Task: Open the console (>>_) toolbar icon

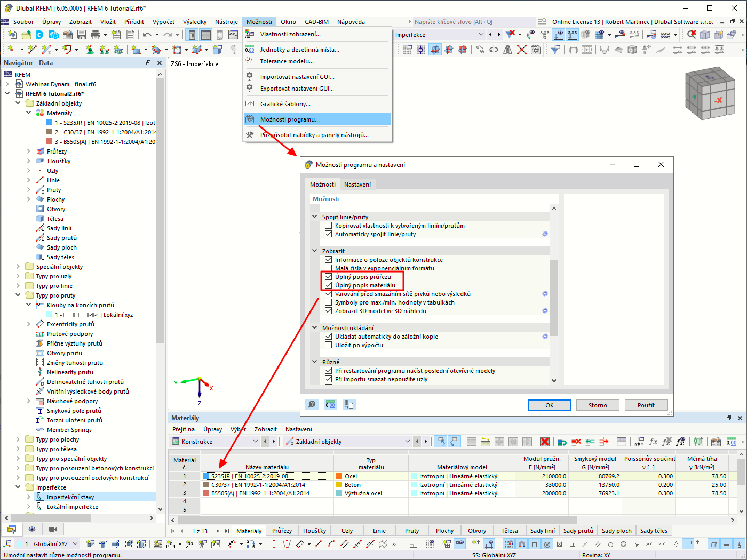Action: pos(233,35)
